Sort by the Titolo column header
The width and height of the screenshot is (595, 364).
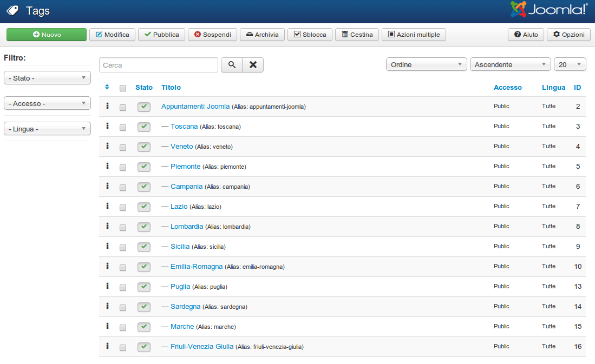click(171, 87)
